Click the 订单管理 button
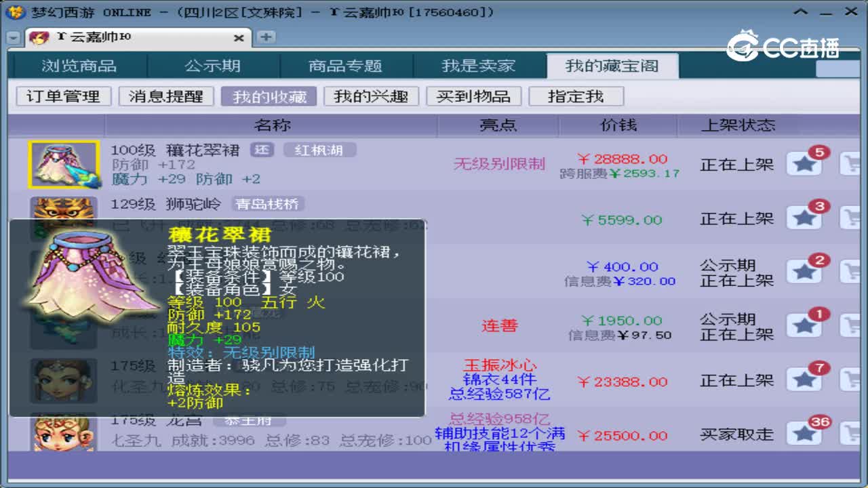 pyautogui.click(x=63, y=96)
